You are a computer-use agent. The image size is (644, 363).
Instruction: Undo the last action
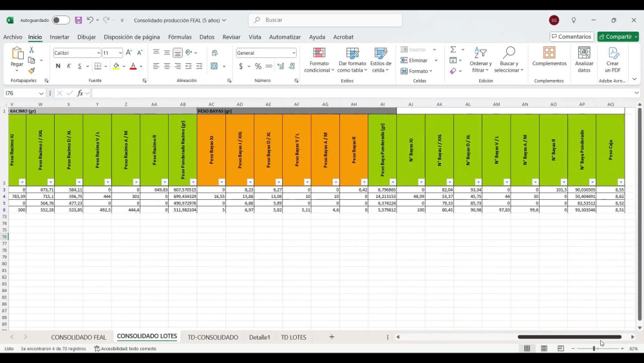point(90,20)
